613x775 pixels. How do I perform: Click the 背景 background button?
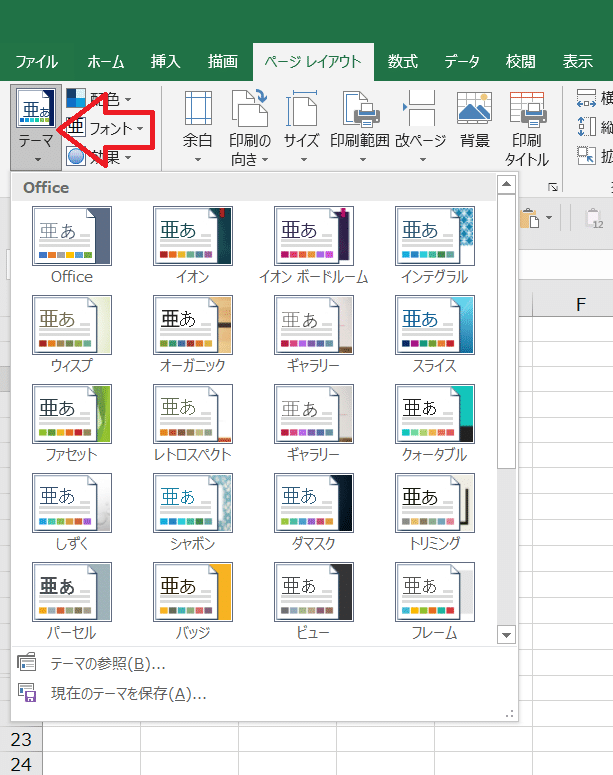pyautogui.click(x=475, y=120)
